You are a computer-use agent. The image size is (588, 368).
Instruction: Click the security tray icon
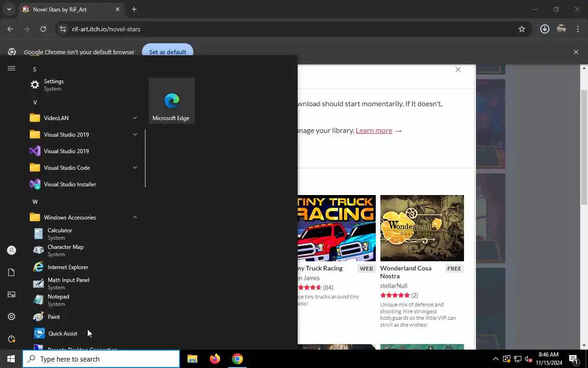[x=506, y=359]
